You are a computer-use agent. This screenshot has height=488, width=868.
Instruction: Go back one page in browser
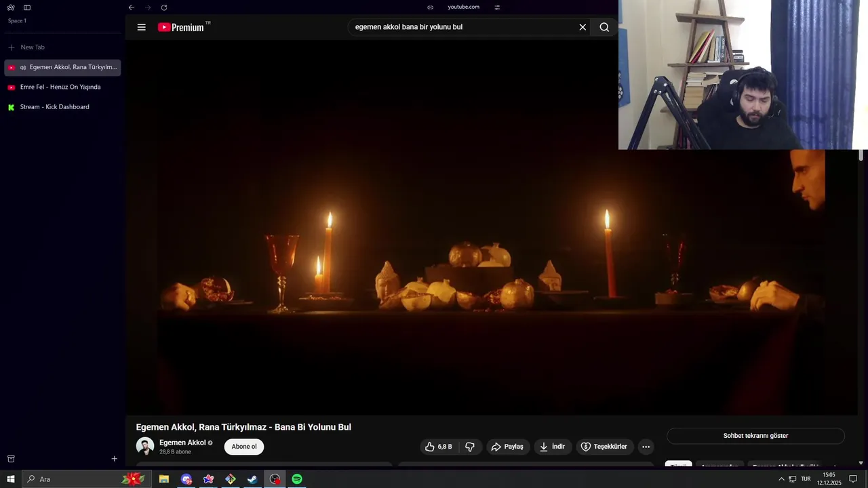click(x=132, y=7)
